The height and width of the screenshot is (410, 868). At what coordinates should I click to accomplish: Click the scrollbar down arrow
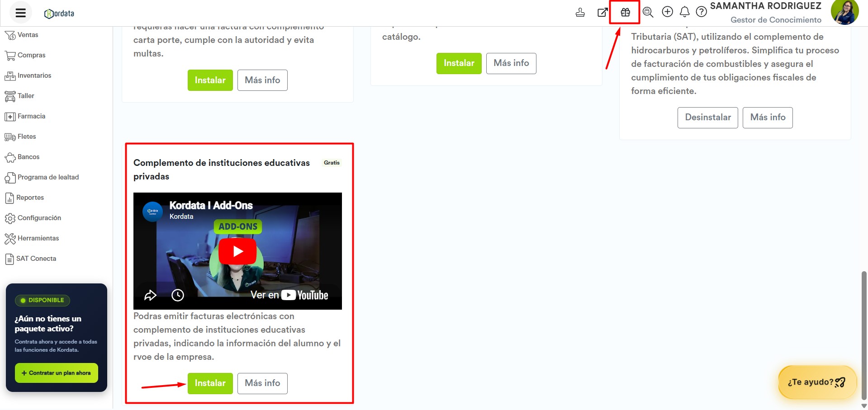click(x=864, y=406)
